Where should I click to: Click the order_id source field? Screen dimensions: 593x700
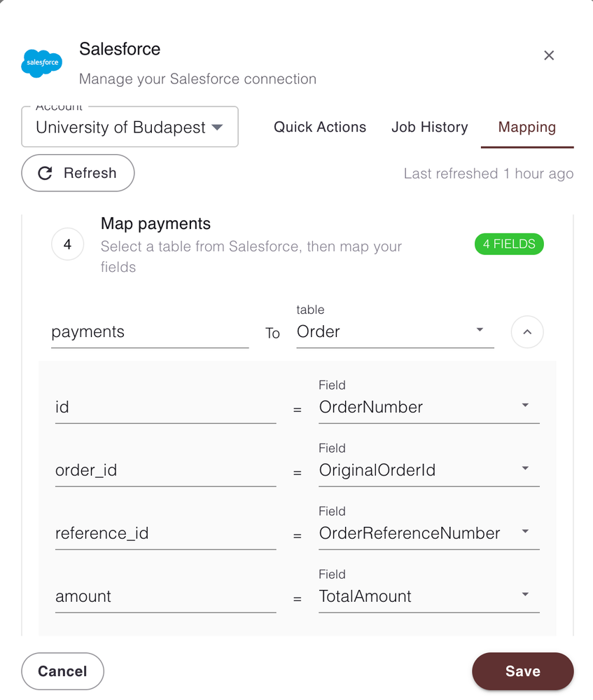(x=165, y=470)
